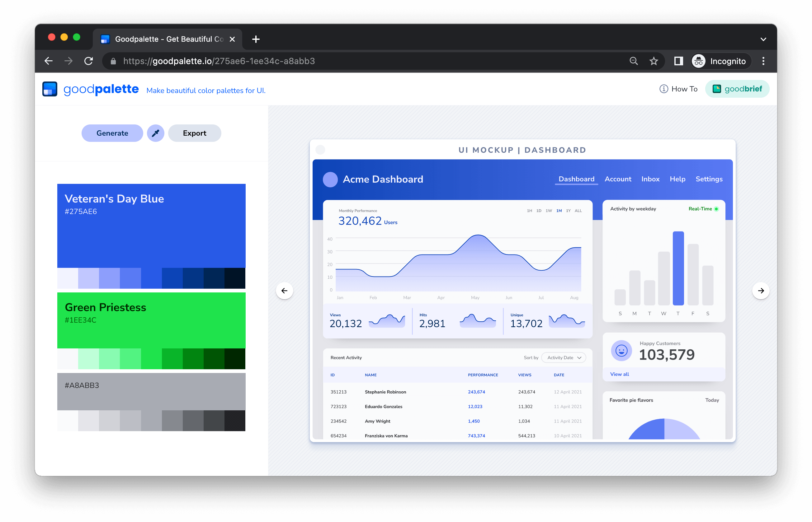Click the Generate button

[112, 133]
